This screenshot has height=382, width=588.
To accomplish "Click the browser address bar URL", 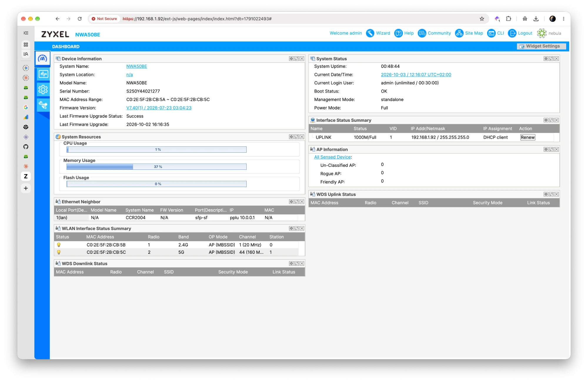I will (197, 19).
